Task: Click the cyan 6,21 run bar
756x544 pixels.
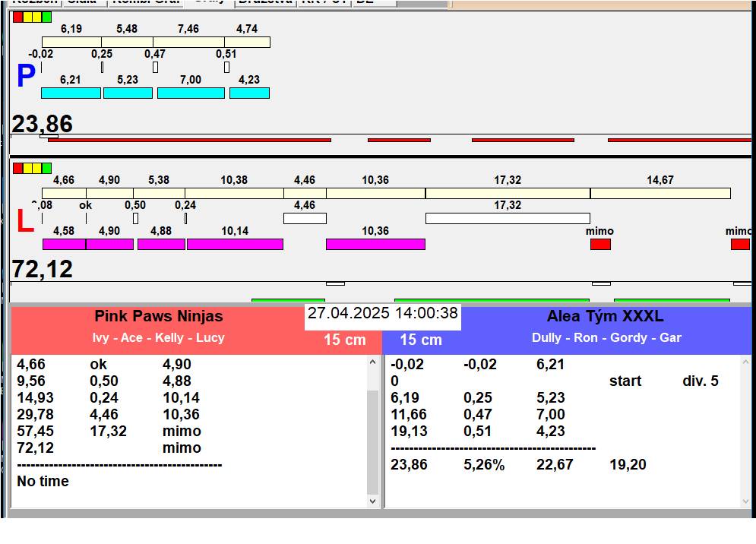Action: pos(71,93)
